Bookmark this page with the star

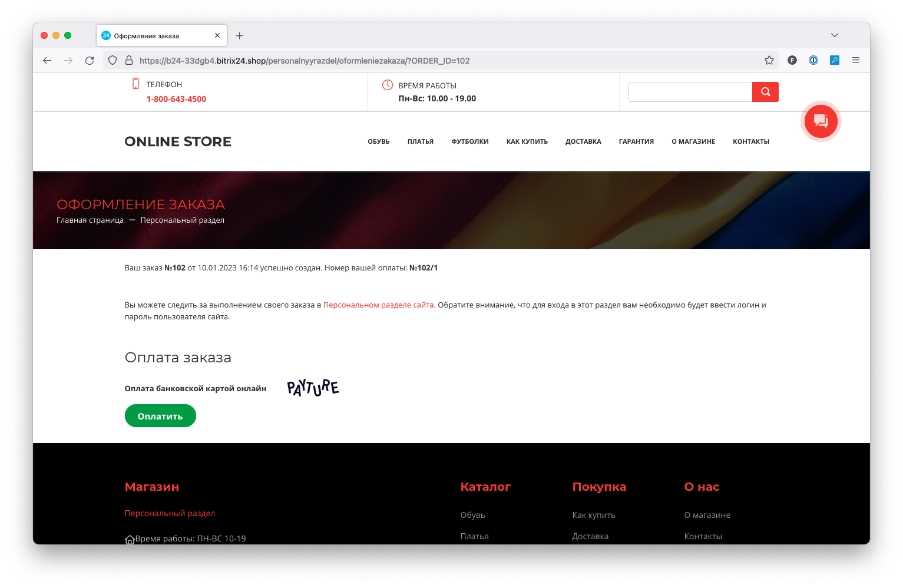pyautogui.click(x=769, y=60)
